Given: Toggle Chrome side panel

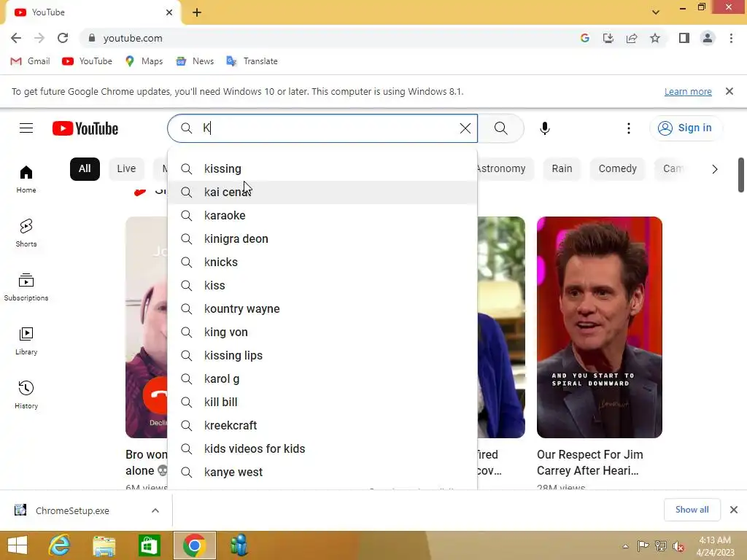Looking at the screenshot, I should [x=684, y=38].
